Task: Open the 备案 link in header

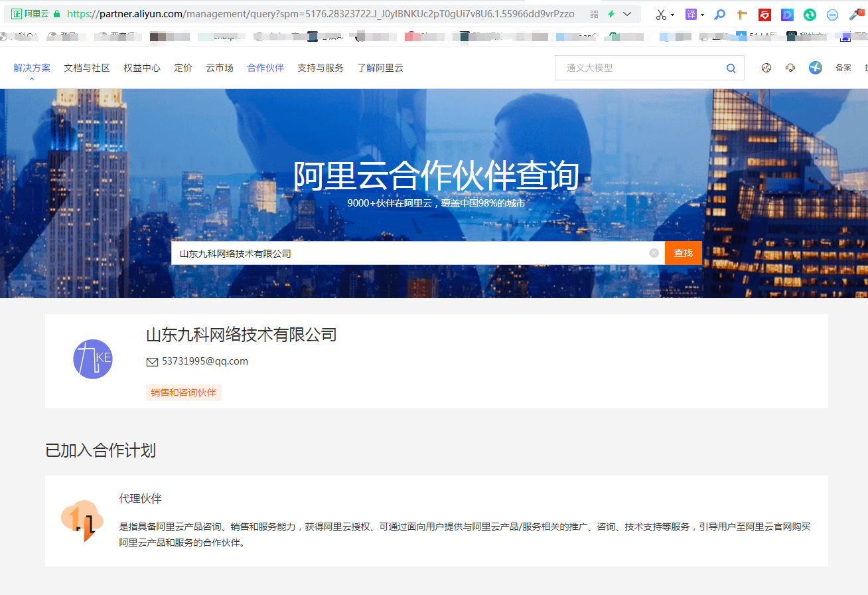Action: 843,68
